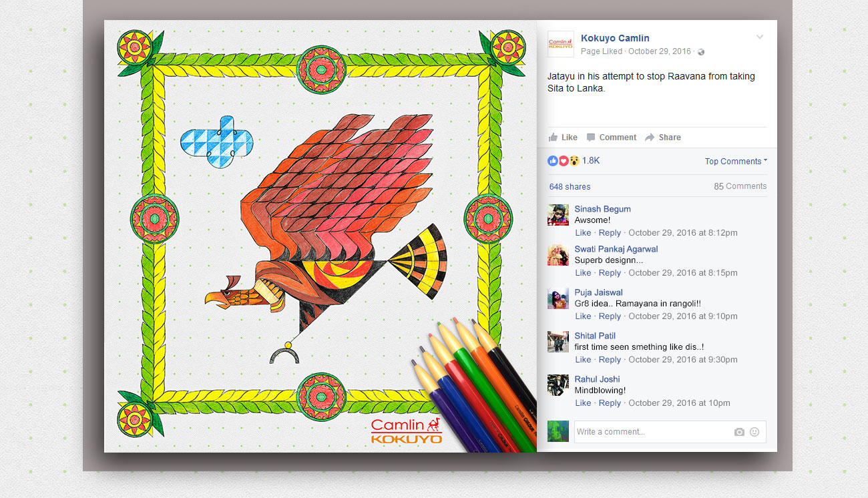Open the 85 Comments link

point(740,186)
